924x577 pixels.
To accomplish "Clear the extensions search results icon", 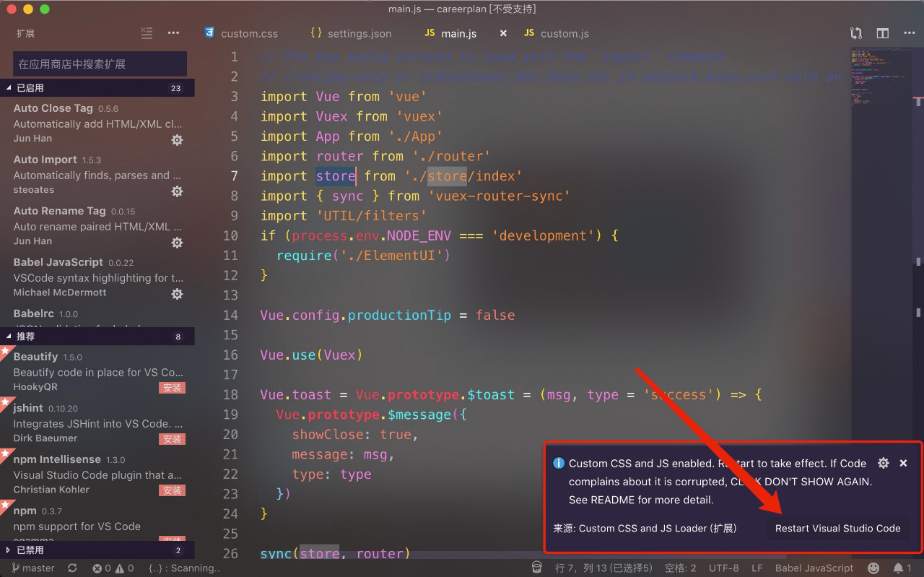I will pos(147,32).
